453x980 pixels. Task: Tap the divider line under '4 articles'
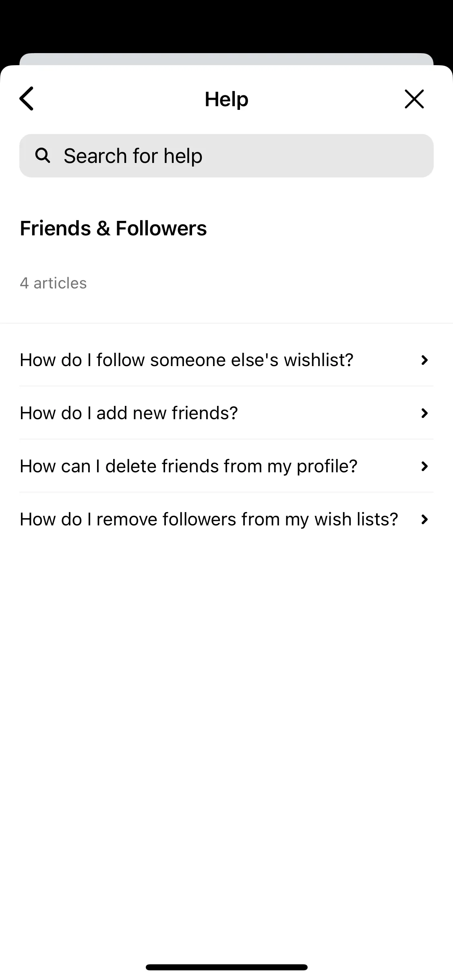tap(226, 323)
